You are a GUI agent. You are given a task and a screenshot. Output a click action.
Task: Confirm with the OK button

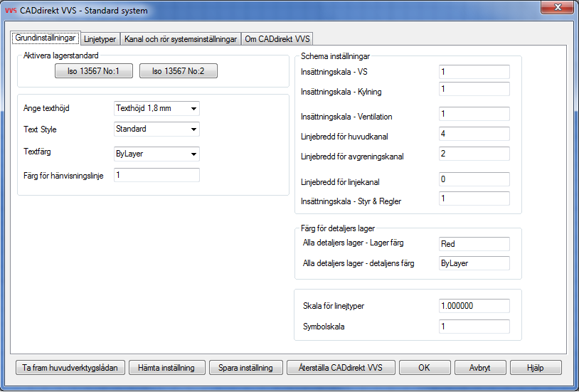click(424, 368)
